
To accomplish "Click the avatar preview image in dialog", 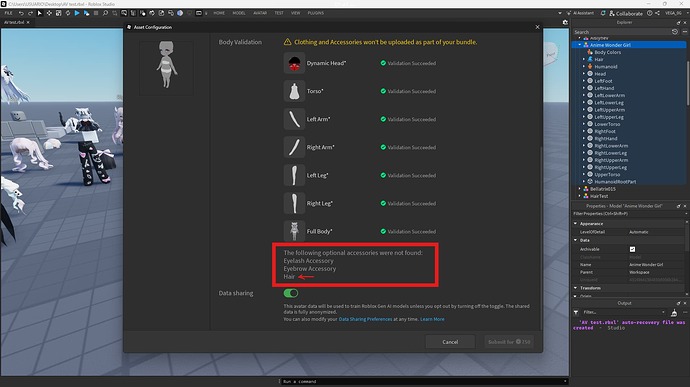I will pyautogui.click(x=166, y=67).
